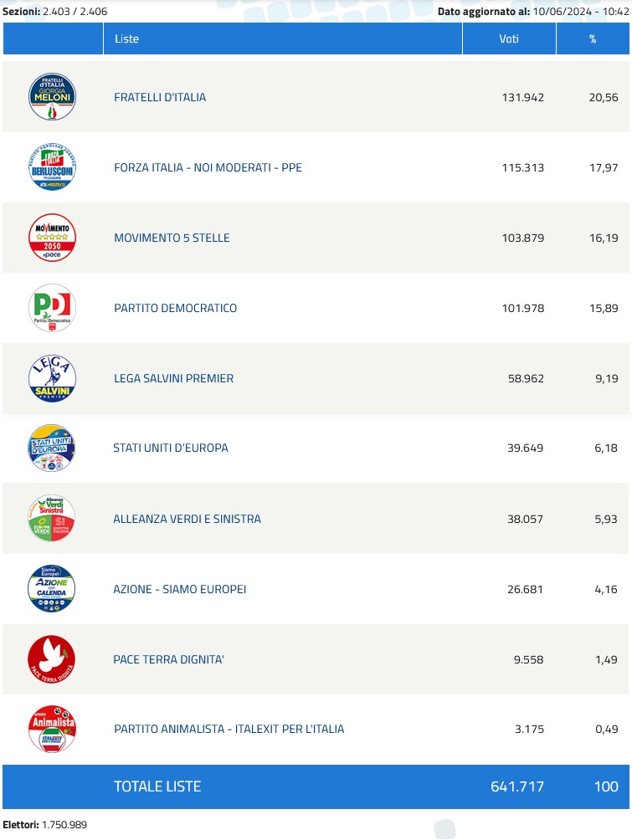Open the FRATELLI D'ITALIA list link
This screenshot has height=840, width=632.
tap(160, 97)
